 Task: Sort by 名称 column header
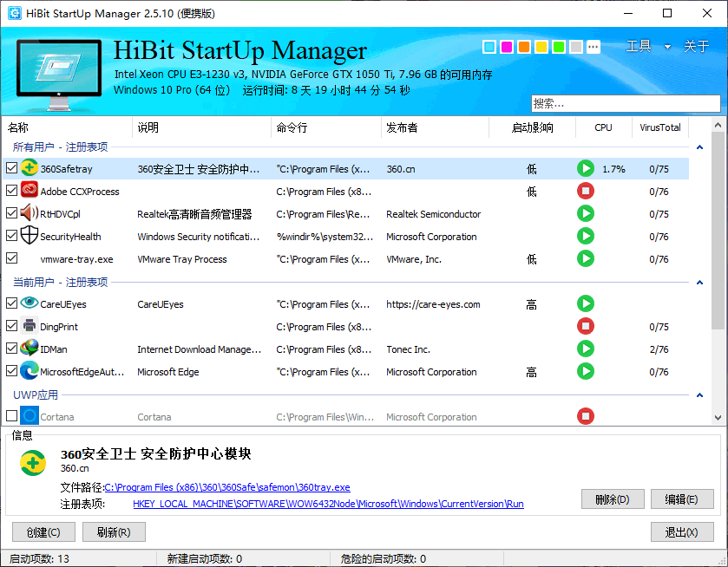coord(68,127)
